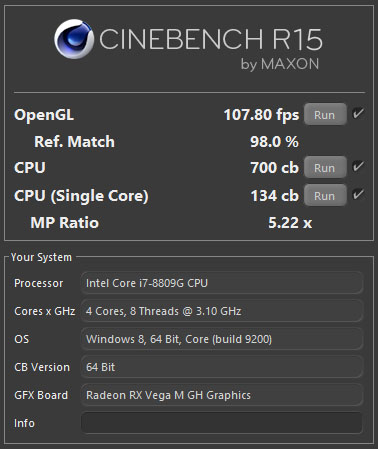Click the Cores x GHz field
The height and width of the screenshot is (449, 378).
coord(222,311)
